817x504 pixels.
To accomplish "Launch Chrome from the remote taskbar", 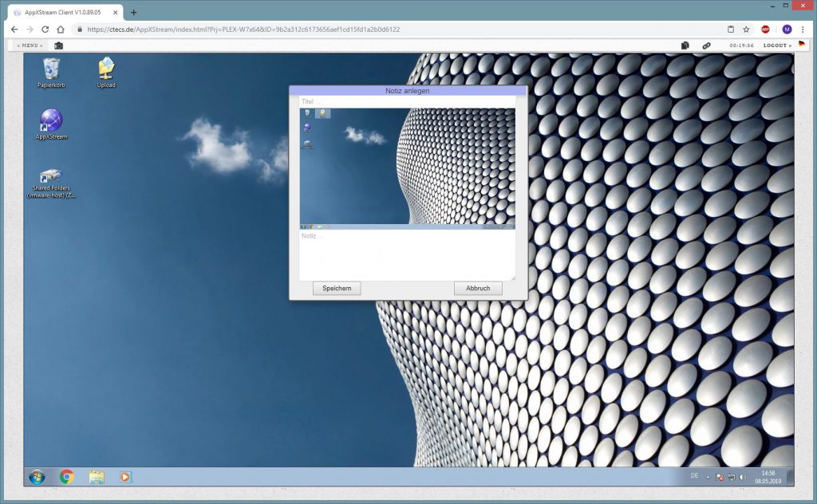I will pyautogui.click(x=67, y=477).
